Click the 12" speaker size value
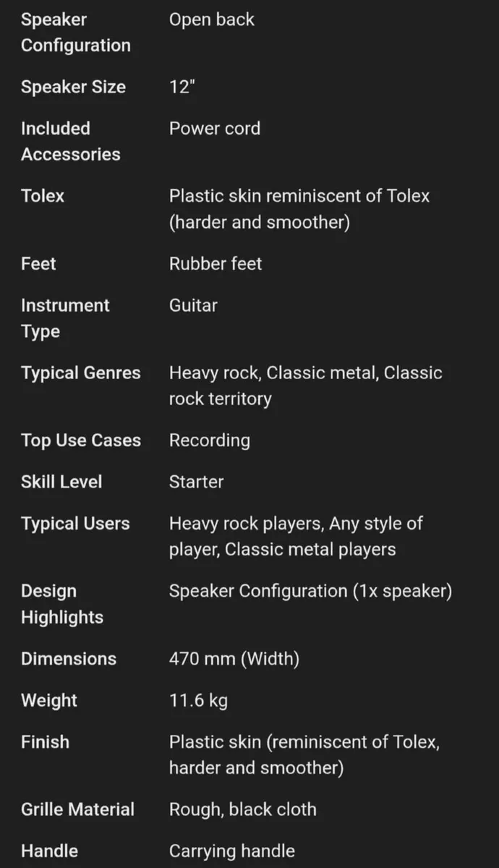 182,87
